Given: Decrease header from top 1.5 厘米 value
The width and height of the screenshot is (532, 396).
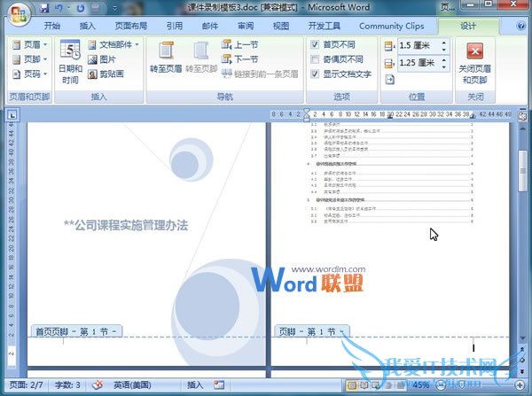Looking at the screenshot, I should (444, 50).
